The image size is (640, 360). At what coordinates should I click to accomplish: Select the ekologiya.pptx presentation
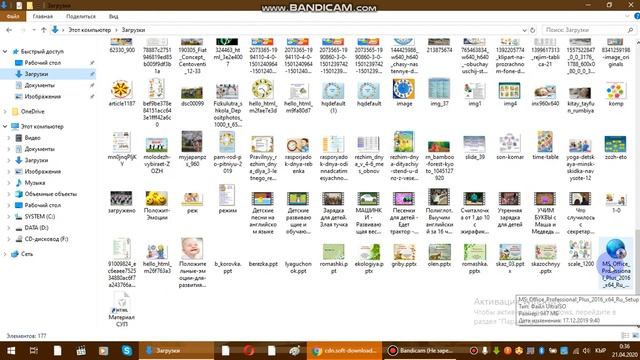tap(369, 259)
